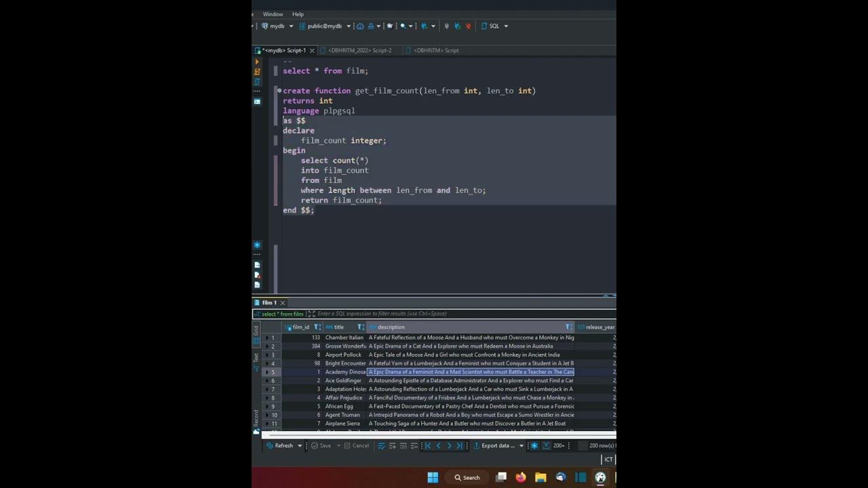Click the edit cell value icon in results toolbar
Viewport: 868px width, 488px height.
pyautogui.click(x=381, y=445)
